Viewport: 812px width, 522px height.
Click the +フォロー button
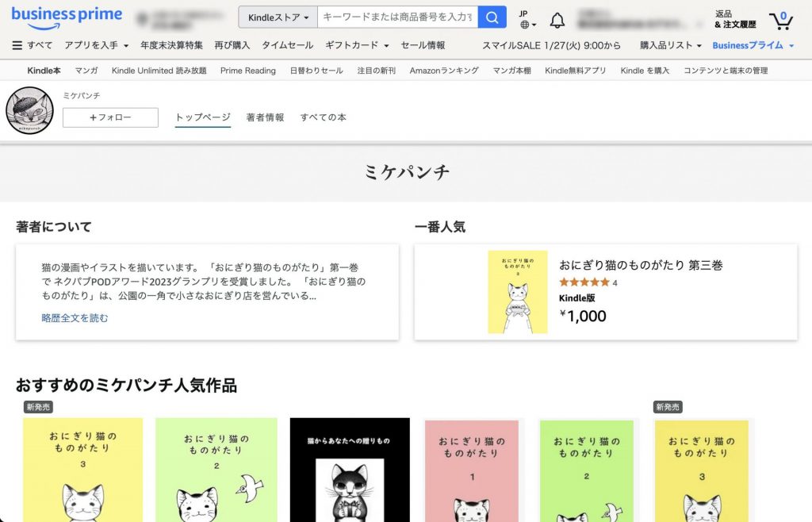point(110,117)
